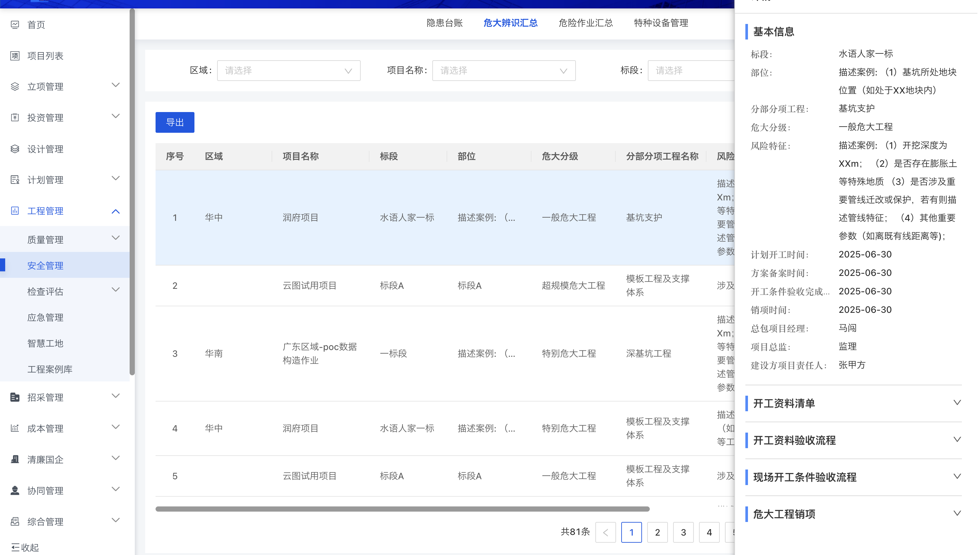Click the 投资管理 yen icon
The image size is (980, 555).
pyautogui.click(x=15, y=118)
